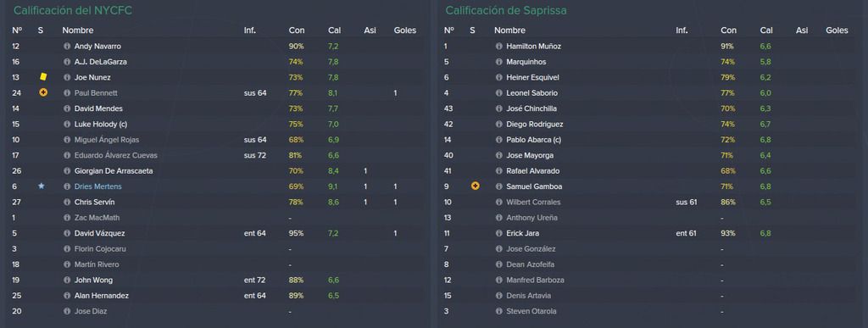Click the star icon for Dries Mertens
The height and width of the screenshot is (328, 868).
point(42,186)
